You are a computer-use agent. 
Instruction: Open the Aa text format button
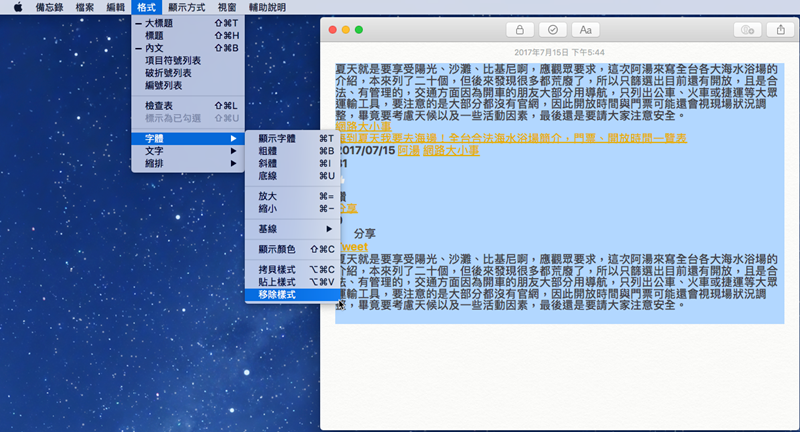point(585,30)
